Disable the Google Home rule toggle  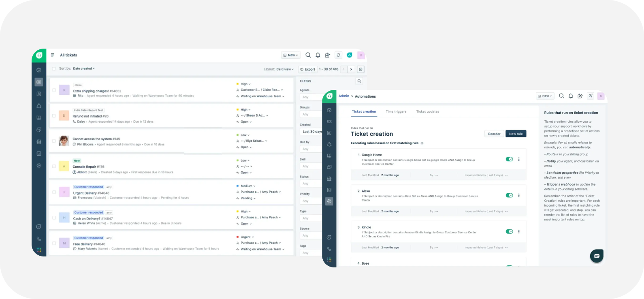(510, 159)
